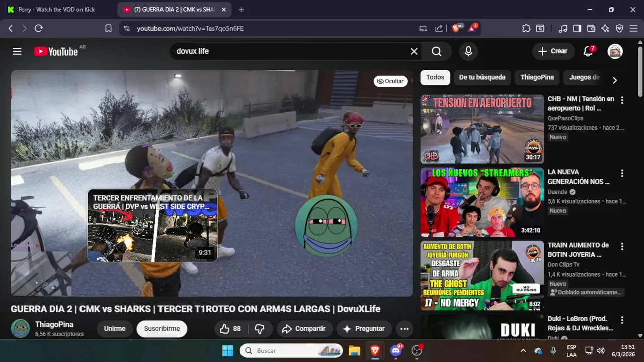Screen dimensions: 644x362
Task: Start voice search with the microphone
Action: [468, 51]
